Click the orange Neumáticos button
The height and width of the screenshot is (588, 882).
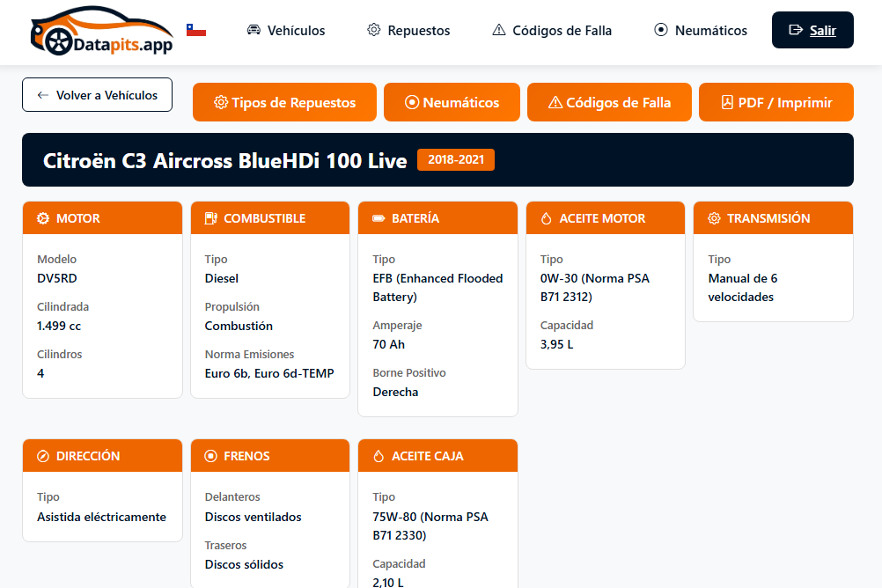click(x=452, y=102)
